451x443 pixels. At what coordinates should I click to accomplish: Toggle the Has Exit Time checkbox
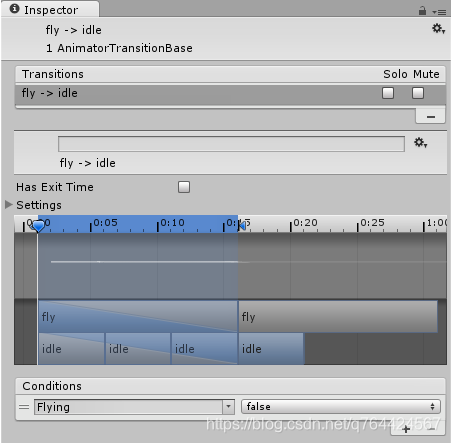click(x=184, y=187)
